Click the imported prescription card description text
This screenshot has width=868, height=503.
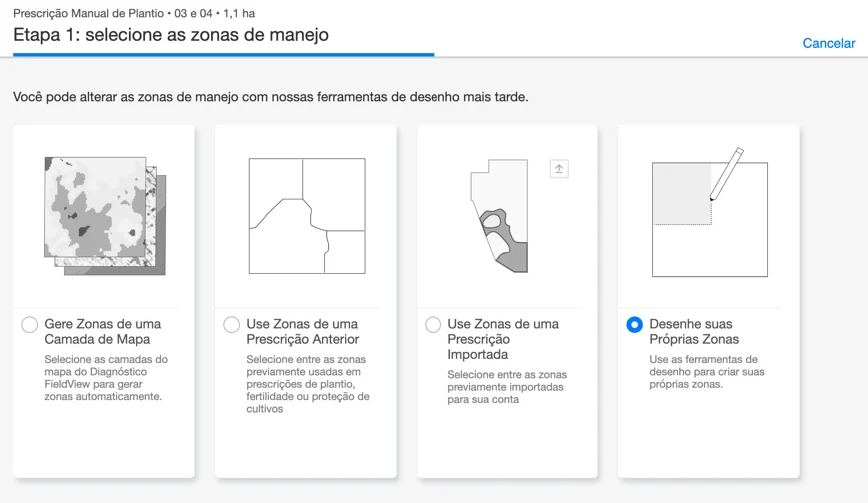pyautogui.click(x=505, y=387)
